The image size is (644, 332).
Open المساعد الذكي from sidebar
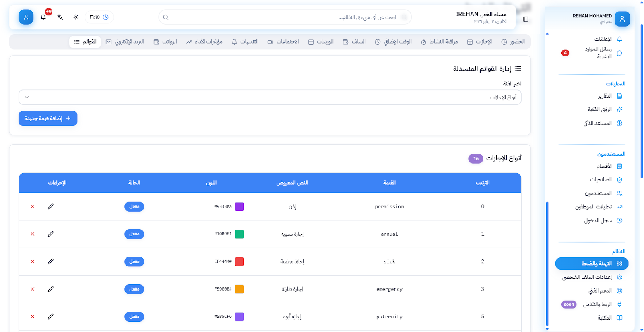point(598,123)
